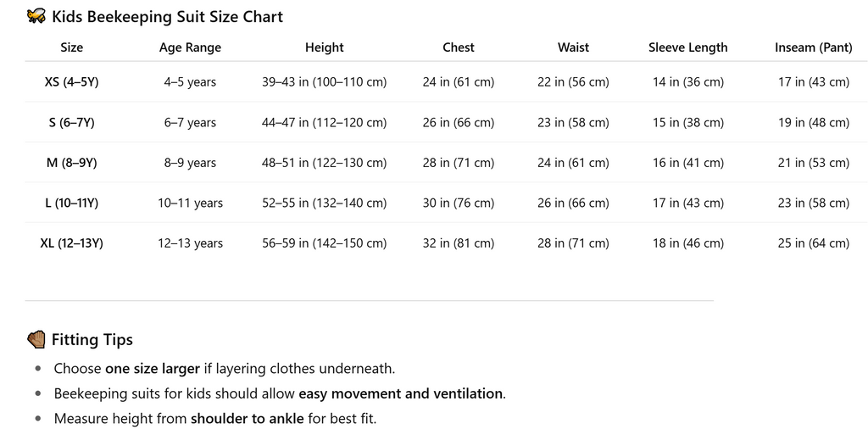
Task: Click the Sleeve Length column header
Action: [688, 47]
